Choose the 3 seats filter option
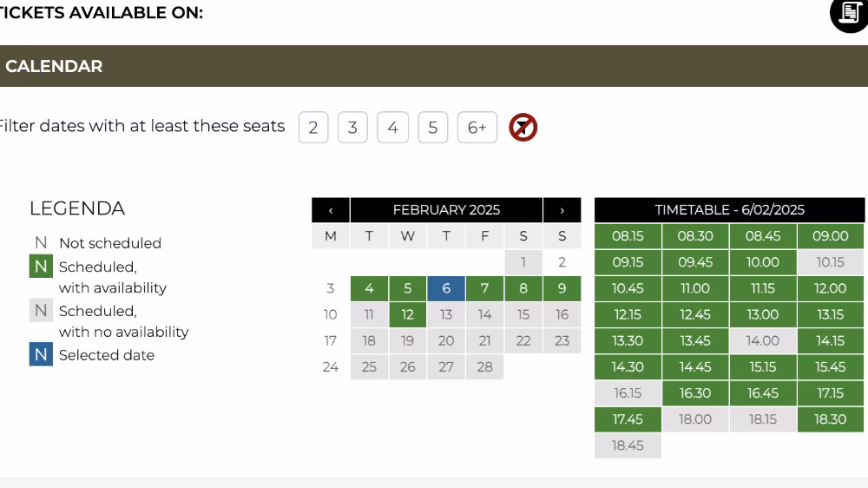The width and height of the screenshot is (868, 488). [352, 128]
